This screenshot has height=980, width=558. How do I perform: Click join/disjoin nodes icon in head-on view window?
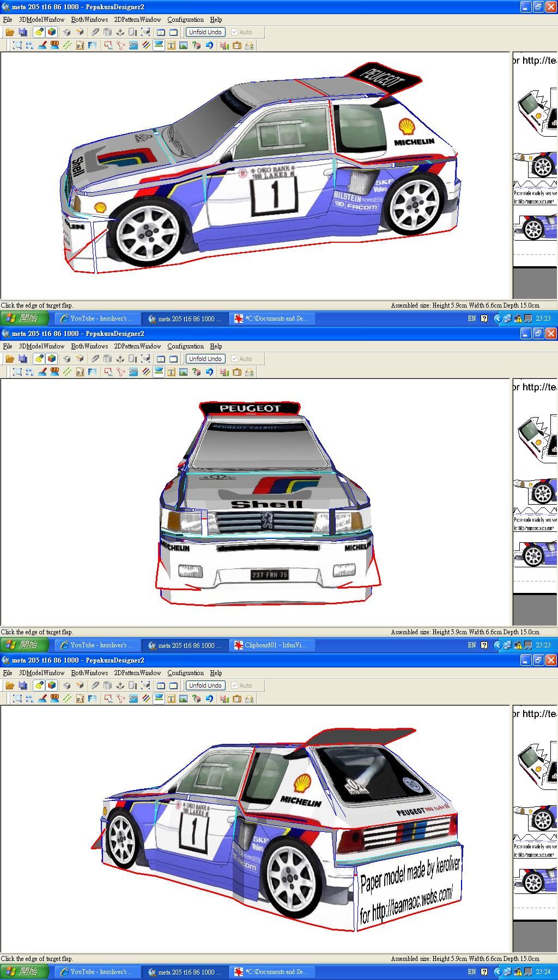[x=120, y=372]
